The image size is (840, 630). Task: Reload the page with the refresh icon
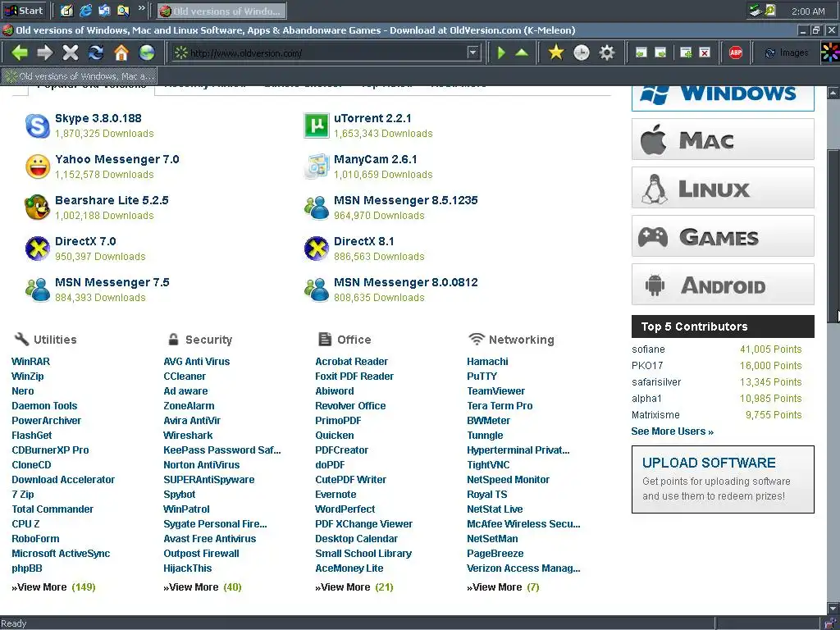pos(96,52)
